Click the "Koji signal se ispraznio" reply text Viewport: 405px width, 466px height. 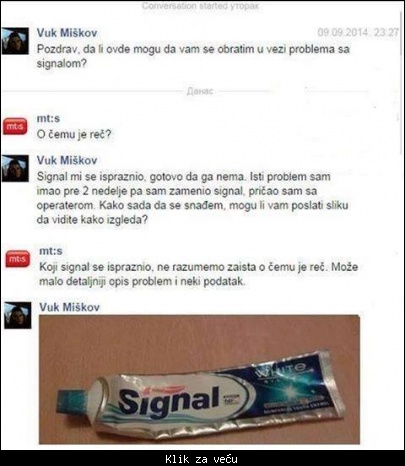pos(199,274)
